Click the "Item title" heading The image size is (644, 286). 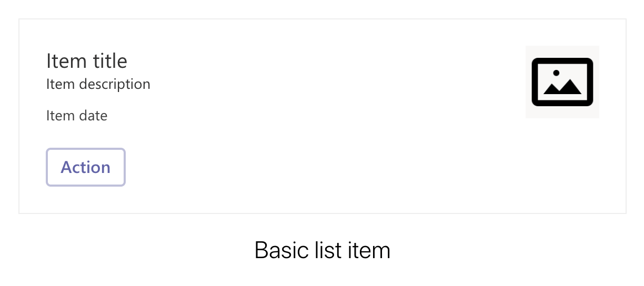87,61
